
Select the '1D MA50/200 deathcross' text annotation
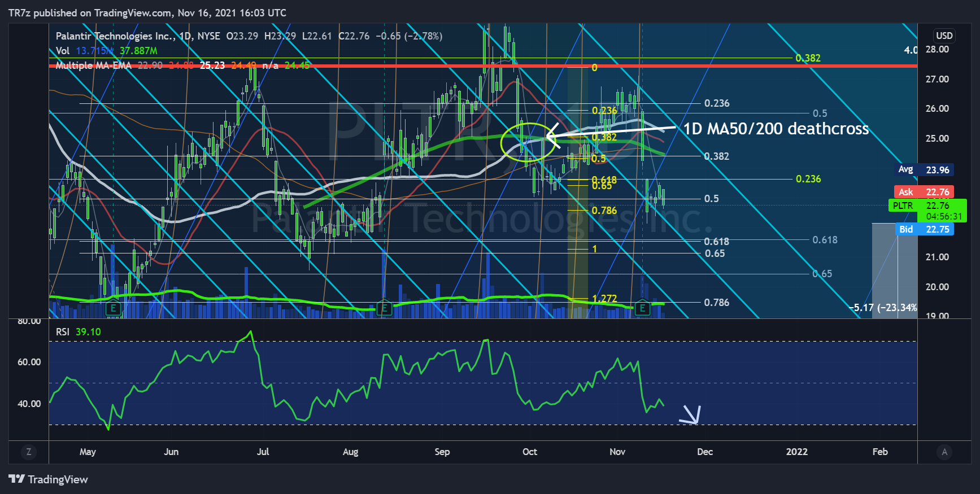[x=776, y=129]
